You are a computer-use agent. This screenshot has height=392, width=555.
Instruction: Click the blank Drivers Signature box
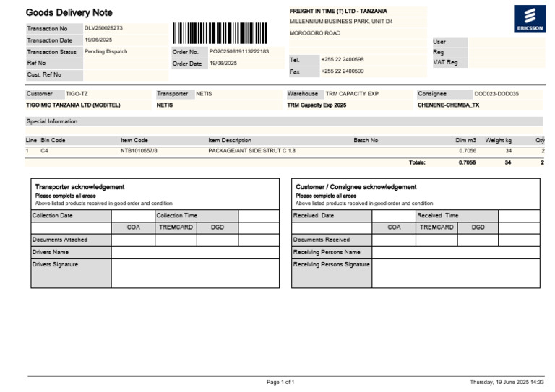coord(195,273)
